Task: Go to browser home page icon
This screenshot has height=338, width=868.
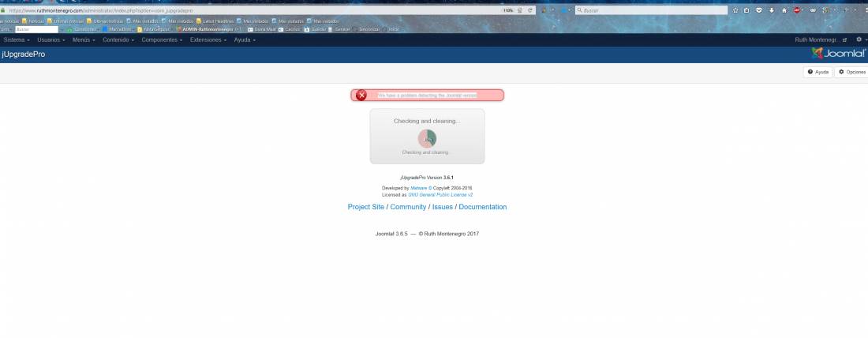Action: pyautogui.click(x=784, y=10)
